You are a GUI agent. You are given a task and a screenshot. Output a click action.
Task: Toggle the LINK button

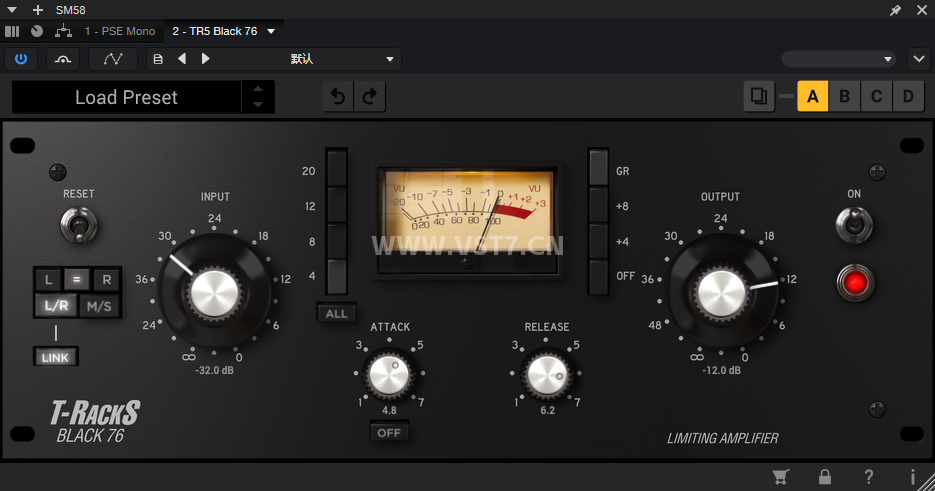[55, 357]
